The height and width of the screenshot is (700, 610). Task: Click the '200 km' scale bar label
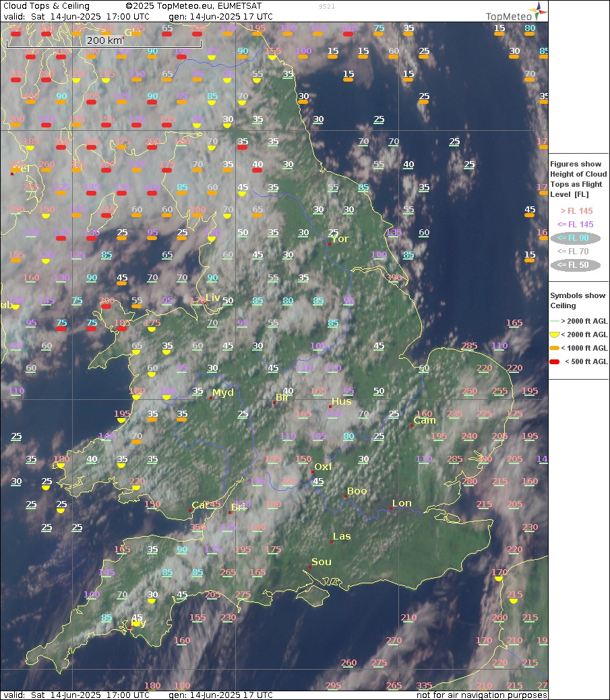[x=104, y=40]
